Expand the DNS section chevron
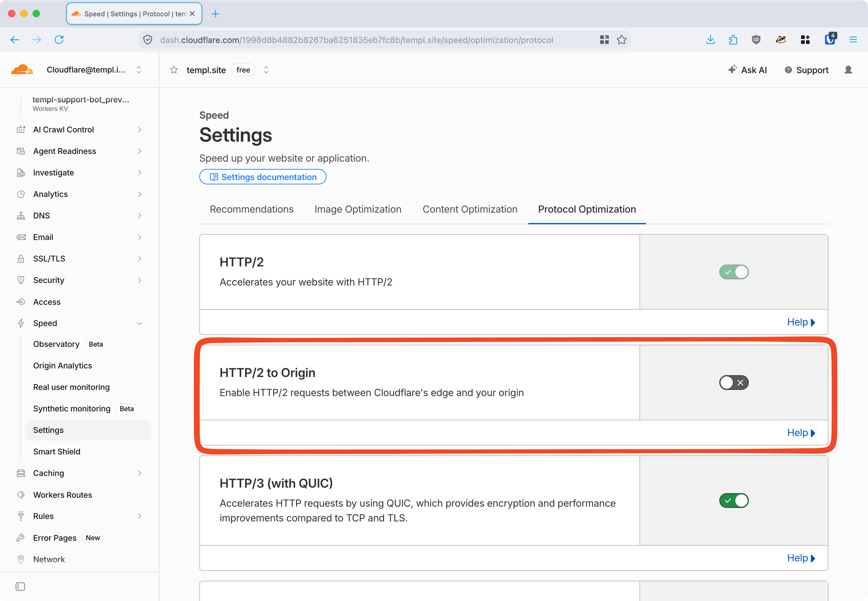Screen dimensions: 868x601 pos(140,216)
